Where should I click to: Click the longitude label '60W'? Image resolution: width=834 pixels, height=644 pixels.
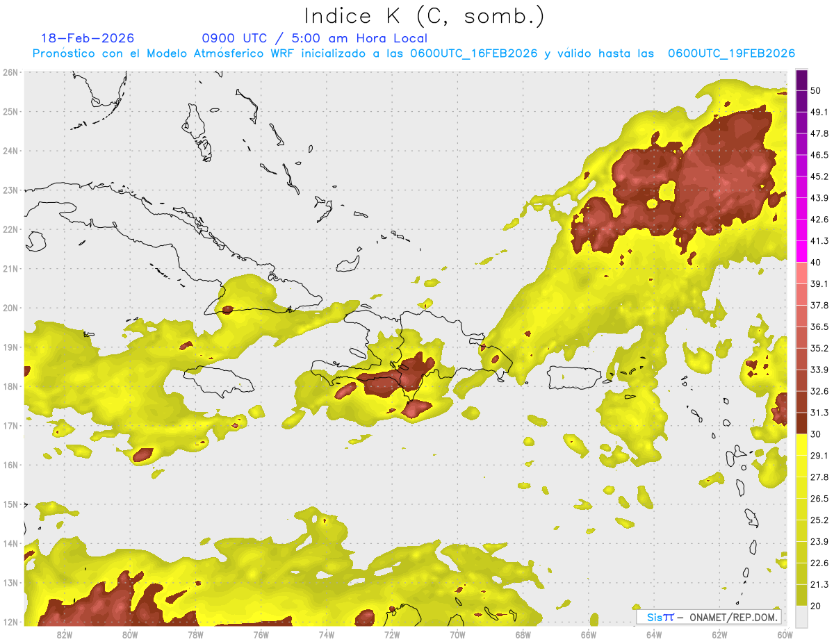(x=785, y=634)
